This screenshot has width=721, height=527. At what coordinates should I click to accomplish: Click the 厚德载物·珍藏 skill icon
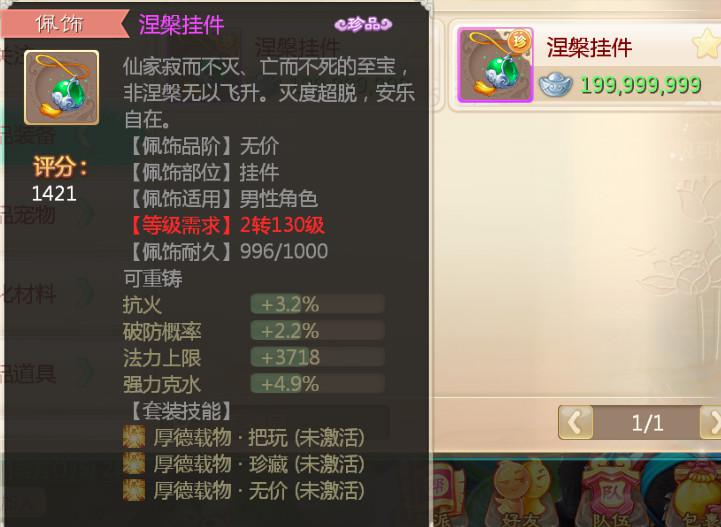coord(134,464)
